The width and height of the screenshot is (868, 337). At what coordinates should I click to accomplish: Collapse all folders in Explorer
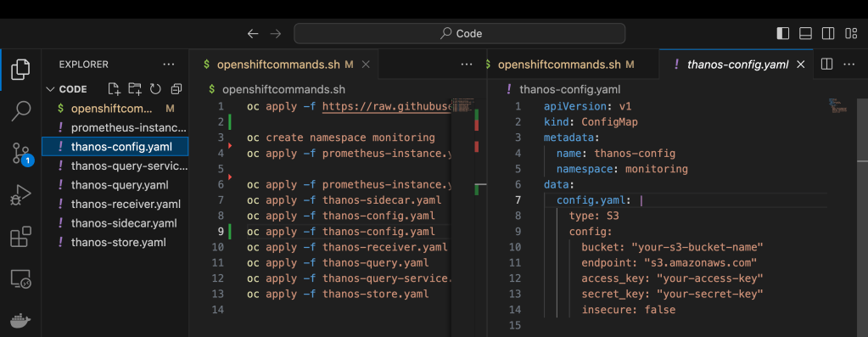176,89
